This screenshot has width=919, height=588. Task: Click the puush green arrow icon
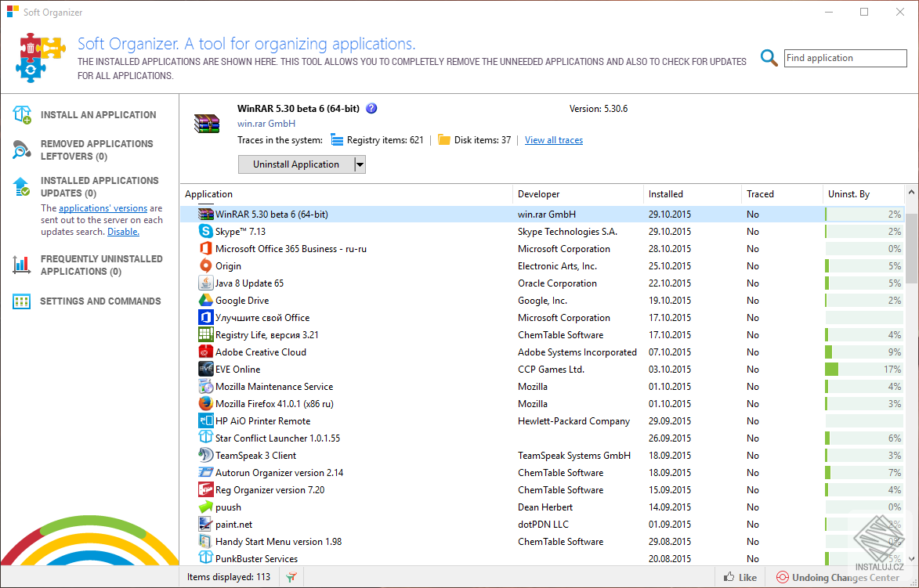(205, 507)
